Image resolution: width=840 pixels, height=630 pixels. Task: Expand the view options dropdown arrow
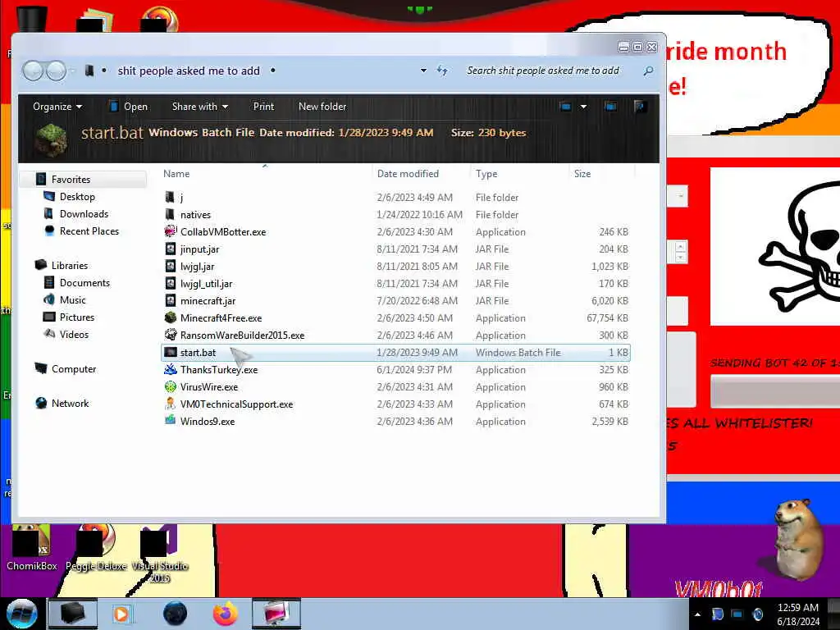click(x=583, y=107)
